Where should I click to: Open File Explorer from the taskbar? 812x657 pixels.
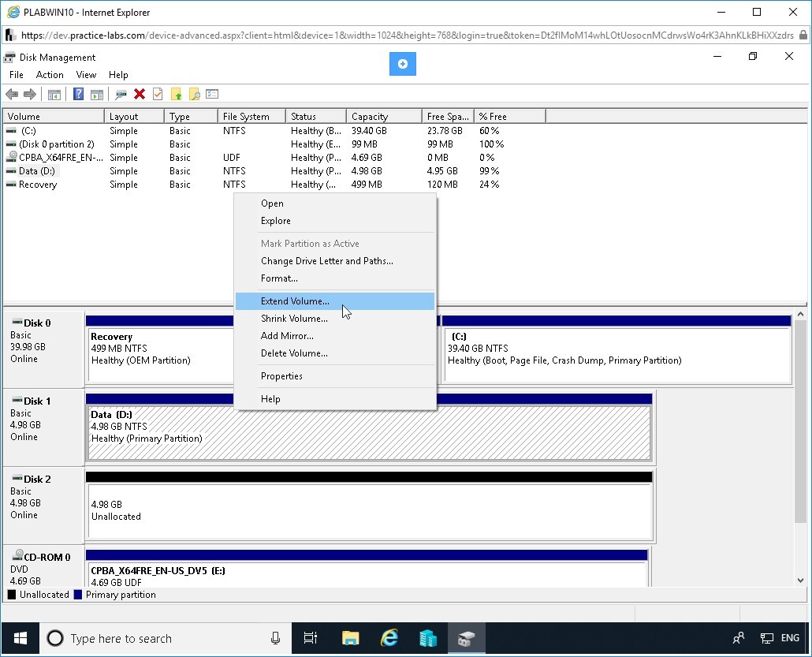click(x=351, y=638)
